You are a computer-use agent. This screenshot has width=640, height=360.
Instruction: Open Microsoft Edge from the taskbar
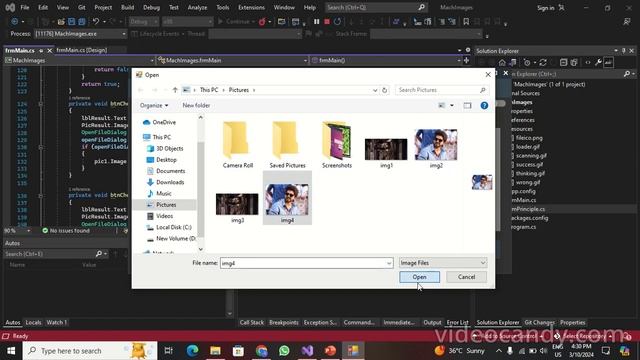pyautogui.click(x=192, y=351)
